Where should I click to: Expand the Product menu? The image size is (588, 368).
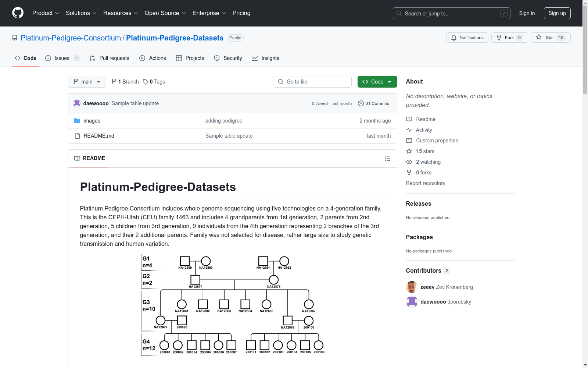click(46, 13)
